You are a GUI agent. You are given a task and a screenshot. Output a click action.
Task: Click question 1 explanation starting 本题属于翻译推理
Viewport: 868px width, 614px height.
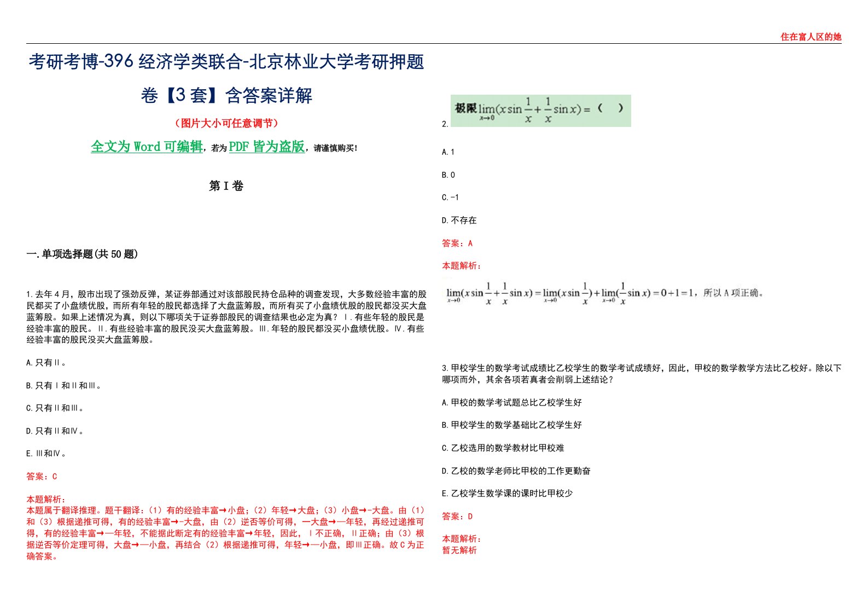(x=225, y=533)
